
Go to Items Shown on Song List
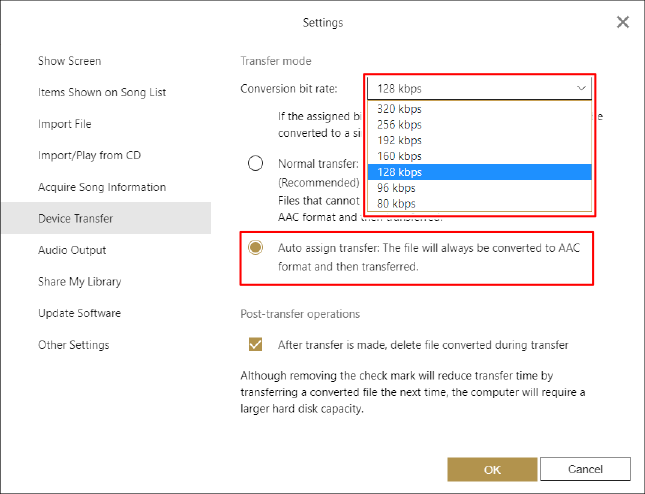pyautogui.click(x=102, y=92)
